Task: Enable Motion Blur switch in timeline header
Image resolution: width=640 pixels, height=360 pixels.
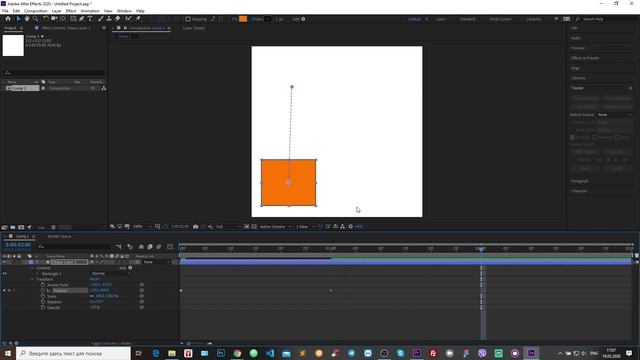Action: pos(159,247)
